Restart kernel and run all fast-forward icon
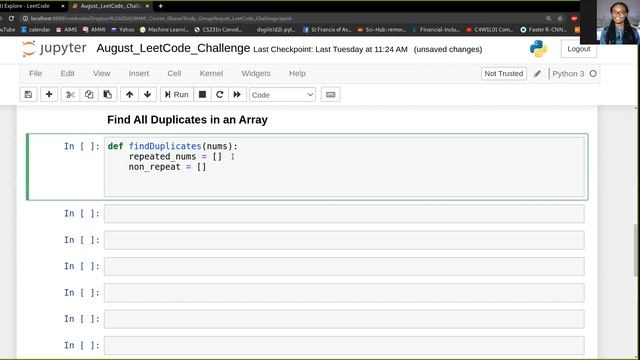The width and height of the screenshot is (640, 360). point(237,95)
